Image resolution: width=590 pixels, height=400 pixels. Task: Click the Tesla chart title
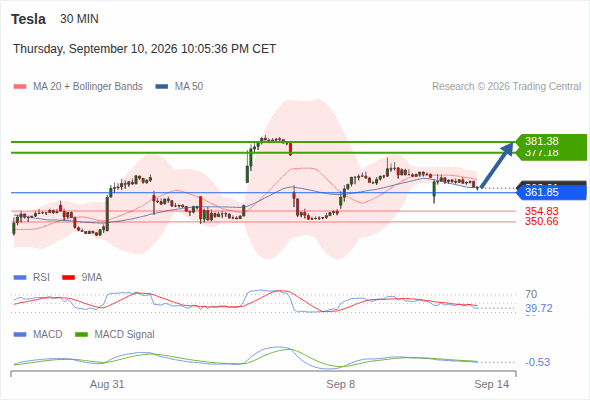tap(28, 19)
